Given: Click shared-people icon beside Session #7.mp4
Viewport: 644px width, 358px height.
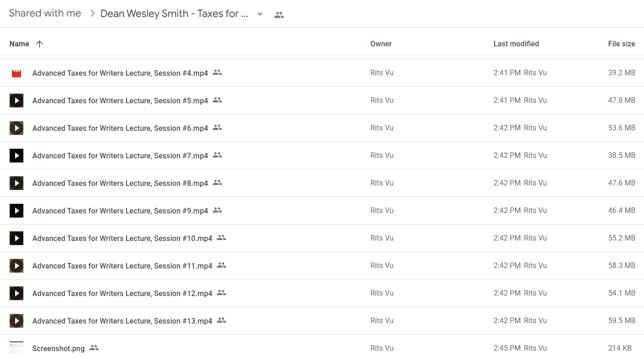Looking at the screenshot, I should (217, 155).
